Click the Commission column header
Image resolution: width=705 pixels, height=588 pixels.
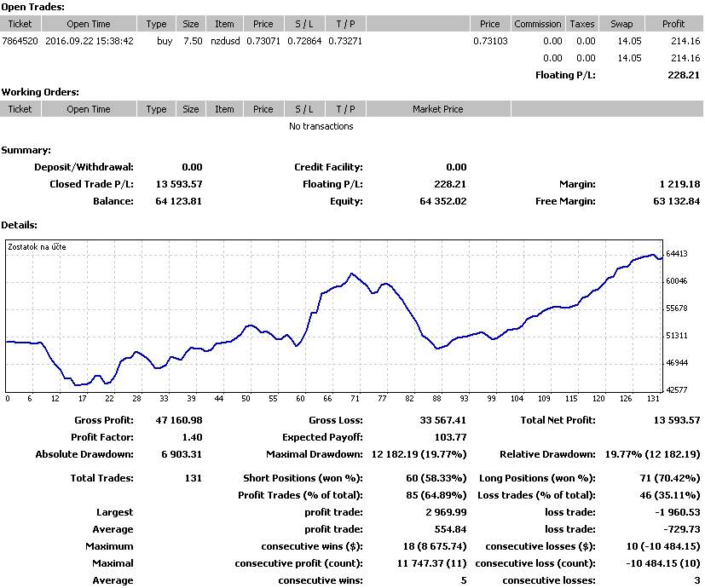538,24
